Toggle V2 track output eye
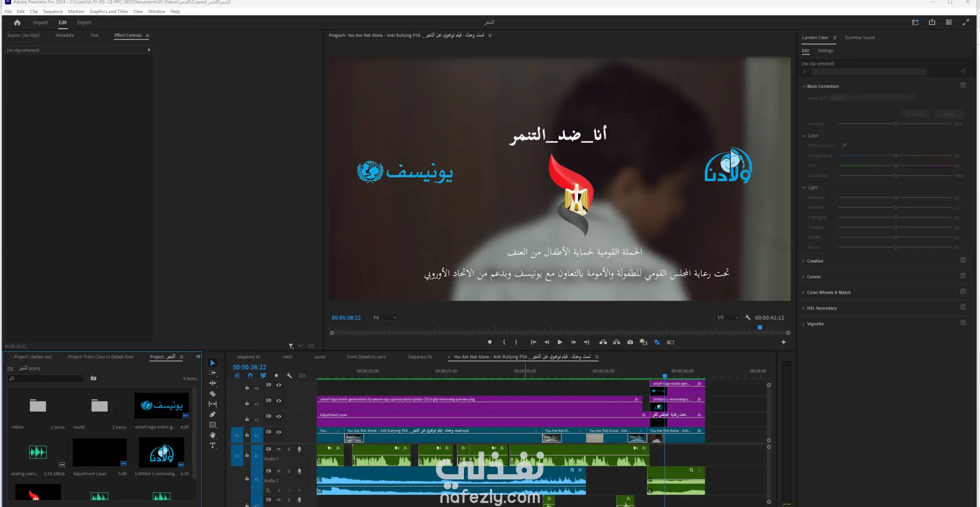 [279, 417]
